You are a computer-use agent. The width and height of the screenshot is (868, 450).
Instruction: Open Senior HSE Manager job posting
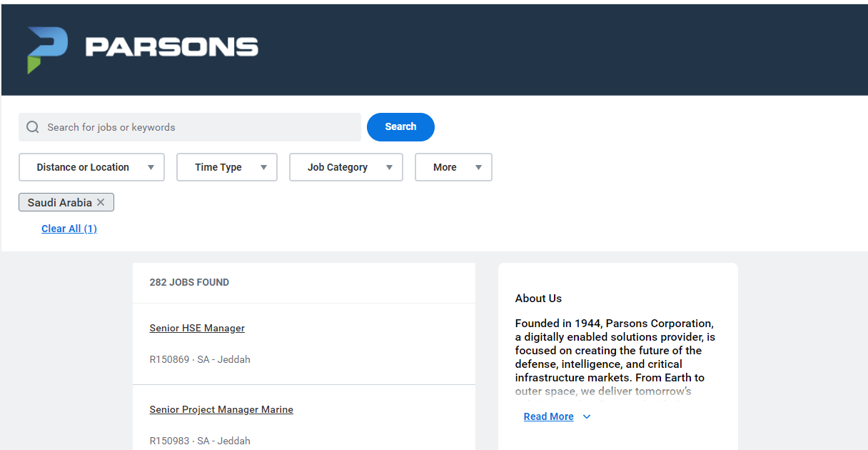click(x=197, y=329)
